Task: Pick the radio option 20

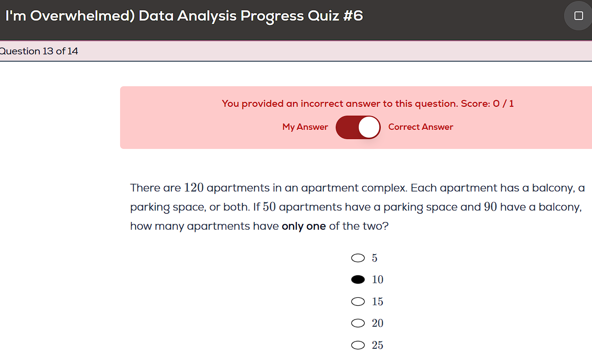Action: [x=358, y=323]
